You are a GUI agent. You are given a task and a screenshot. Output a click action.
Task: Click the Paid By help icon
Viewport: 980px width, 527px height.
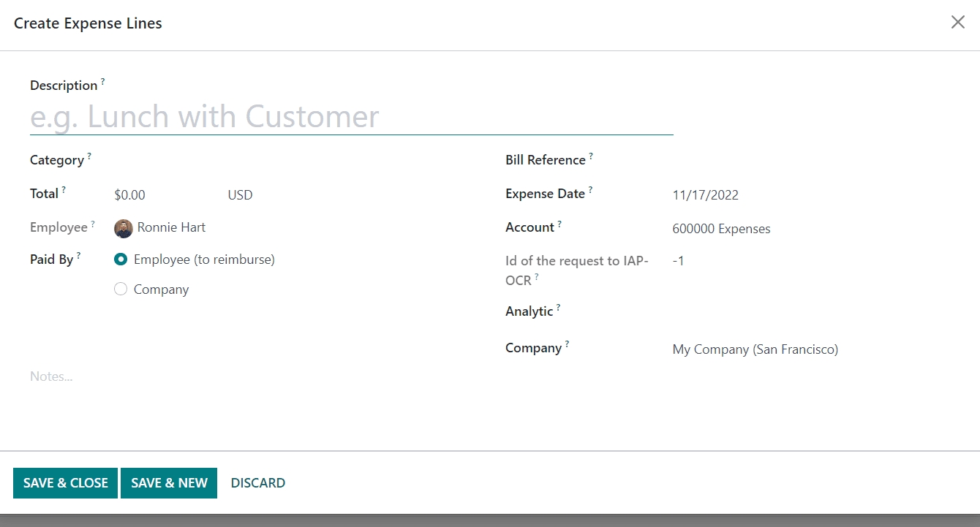pyautogui.click(x=78, y=255)
